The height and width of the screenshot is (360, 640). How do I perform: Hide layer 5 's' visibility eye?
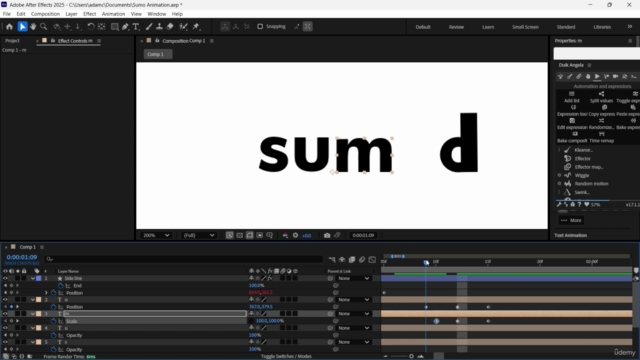click(x=5, y=342)
